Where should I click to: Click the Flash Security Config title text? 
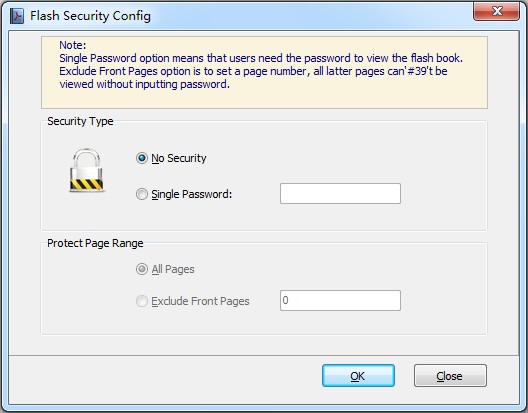[90, 16]
